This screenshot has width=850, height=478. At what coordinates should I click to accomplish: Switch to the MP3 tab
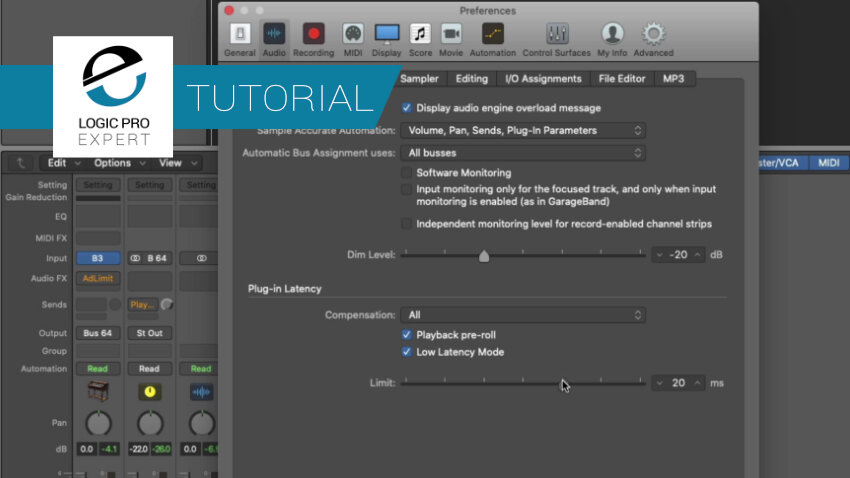pos(673,79)
